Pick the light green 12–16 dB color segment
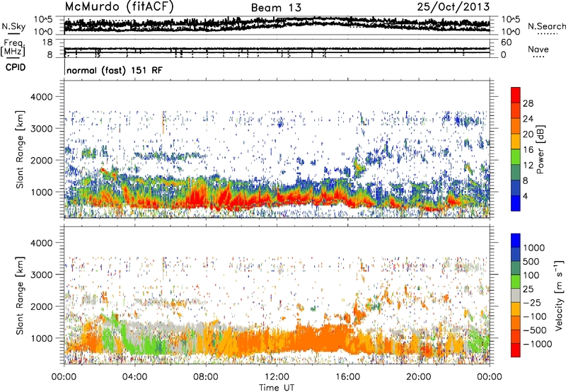 pyautogui.click(x=516, y=157)
